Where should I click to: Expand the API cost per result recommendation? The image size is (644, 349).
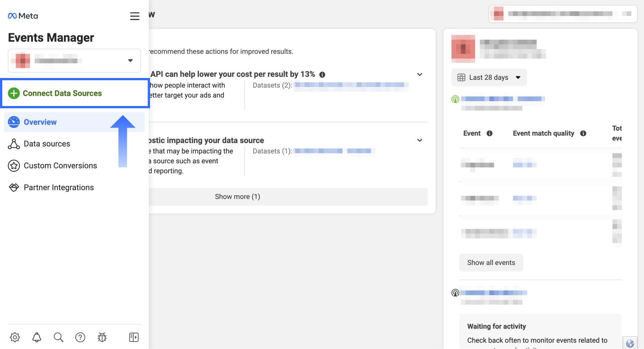[420, 75]
